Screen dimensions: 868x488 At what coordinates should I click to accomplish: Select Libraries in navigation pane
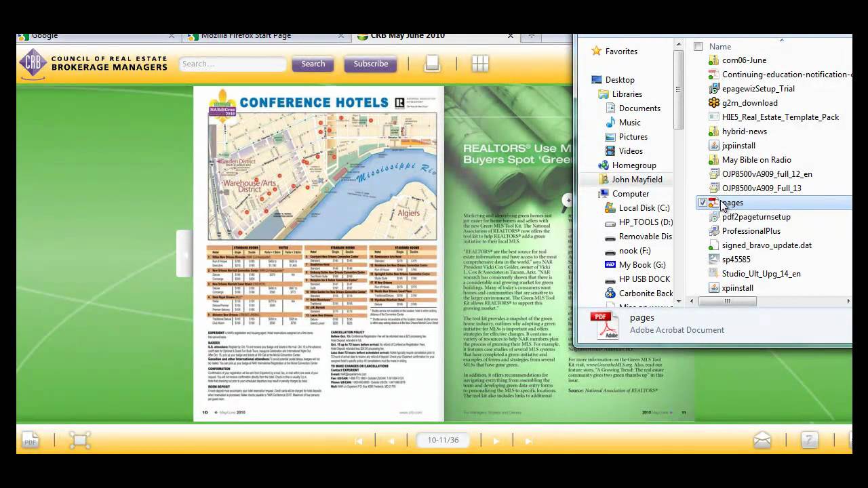pos(620,94)
